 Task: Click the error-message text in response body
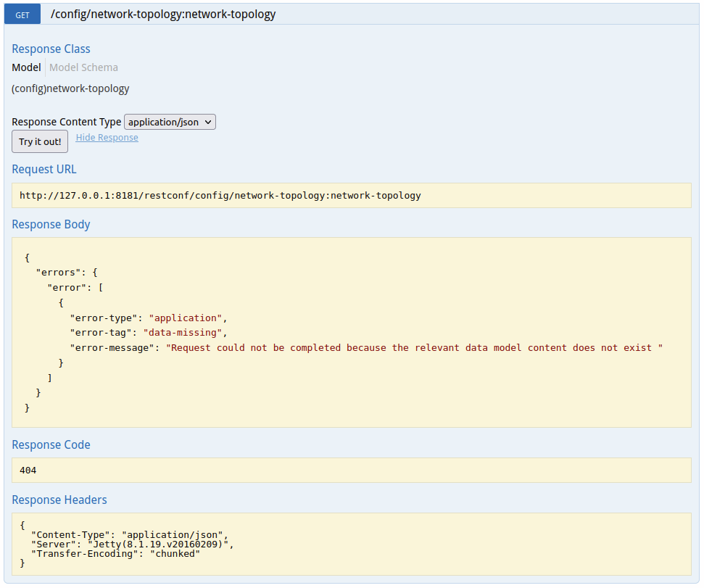point(415,348)
